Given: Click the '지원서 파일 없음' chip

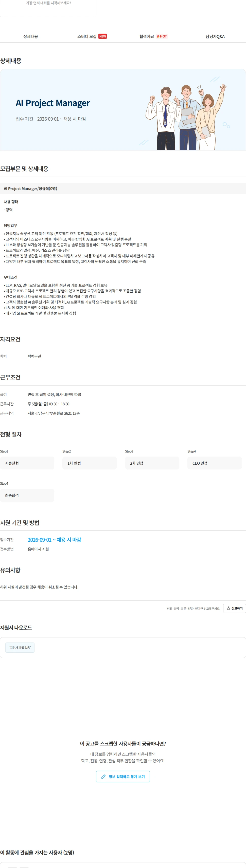Looking at the screenshot, I should (20, 648).
